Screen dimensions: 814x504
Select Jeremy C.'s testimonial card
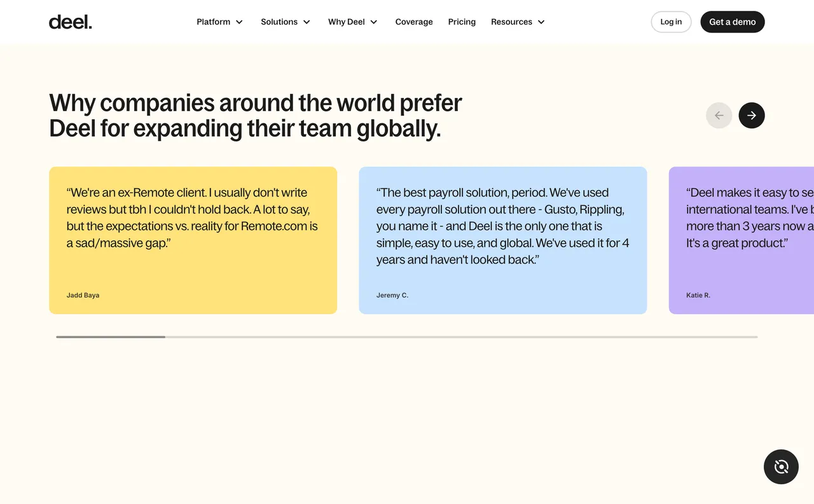[502, 240]
